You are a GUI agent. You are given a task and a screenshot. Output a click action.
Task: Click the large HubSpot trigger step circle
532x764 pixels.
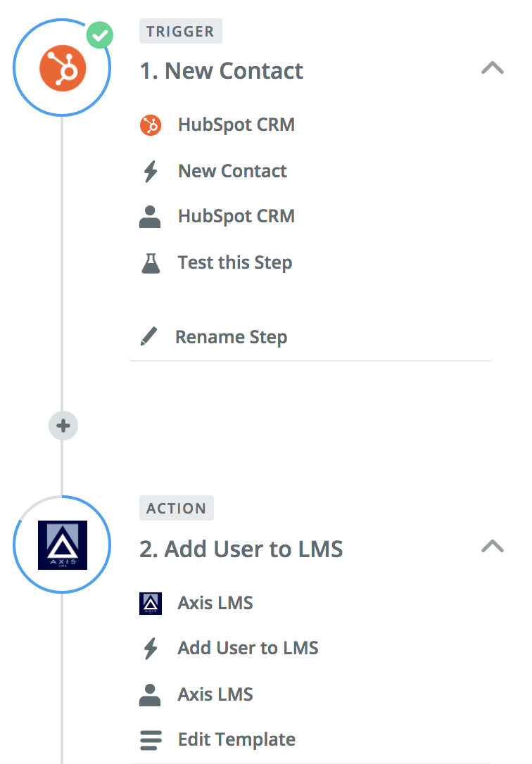[x=62, y=68]
